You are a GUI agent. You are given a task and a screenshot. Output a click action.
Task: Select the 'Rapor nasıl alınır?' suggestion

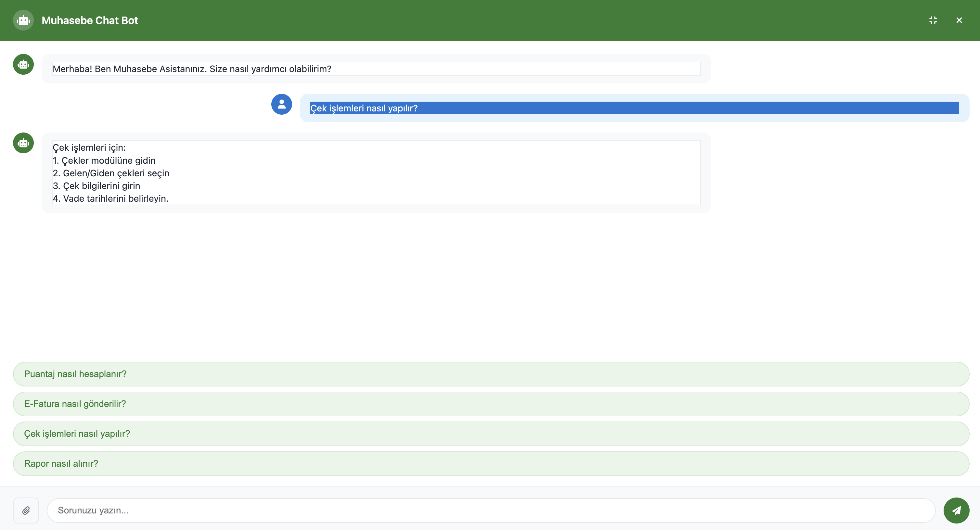pyautogui.click(x=491, y=463)
